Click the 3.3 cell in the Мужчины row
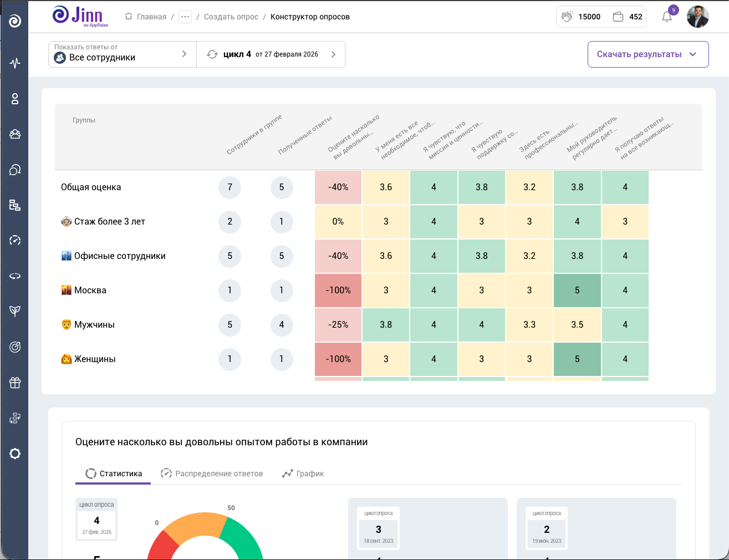 click(x=529, y=325)
